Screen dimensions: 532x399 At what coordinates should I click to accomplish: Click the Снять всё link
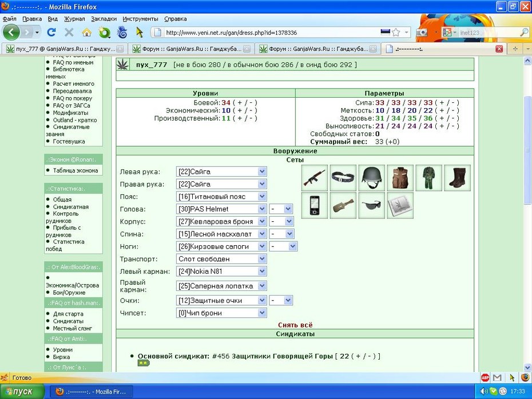click(295, 325)
